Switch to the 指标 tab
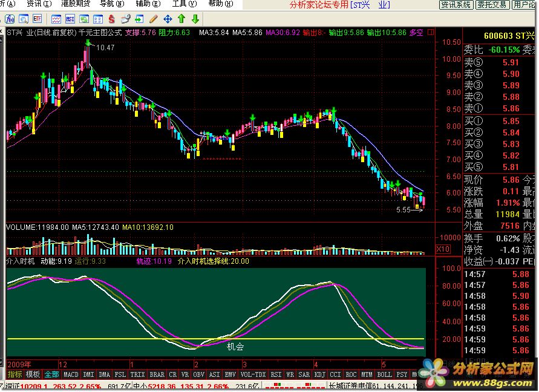This screenshot has height=392, width=539. (x=15, y=374)
